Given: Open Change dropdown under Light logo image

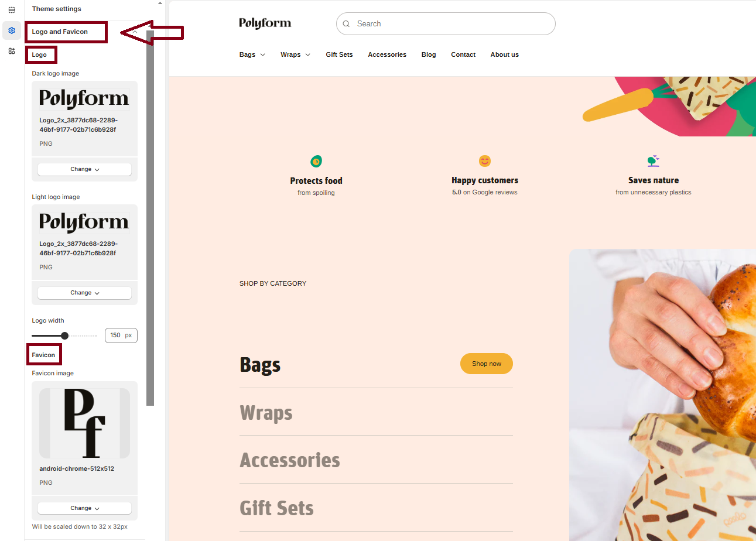Looking at the screenshot, I should point(84,293).
